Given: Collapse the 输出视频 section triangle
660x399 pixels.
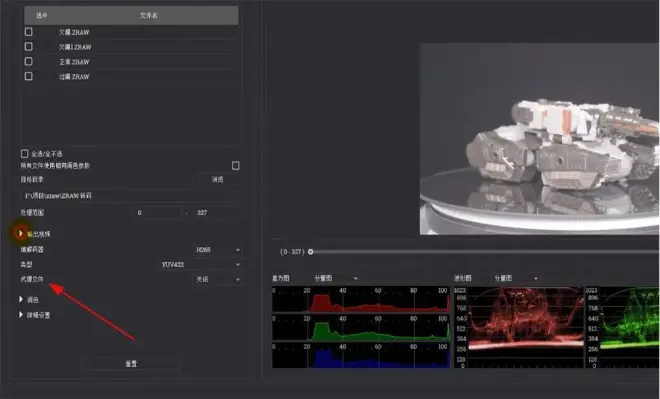Looking at the screenshot, I should (21, 233).
